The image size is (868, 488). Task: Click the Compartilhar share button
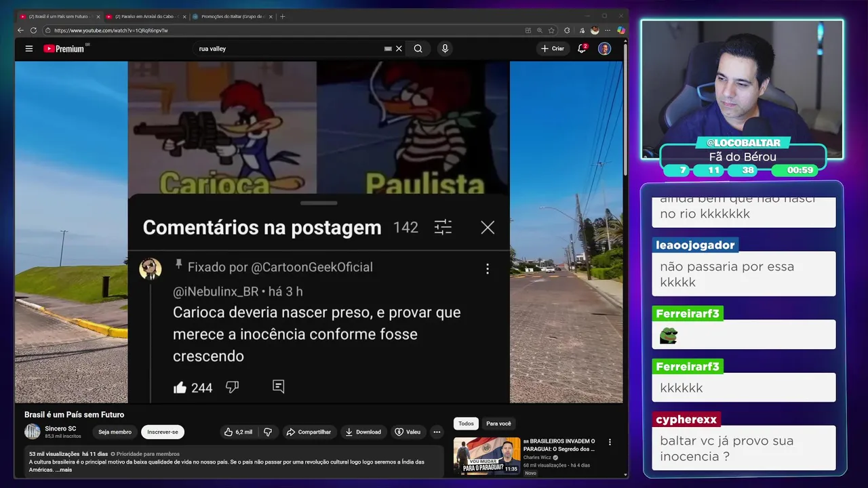pos(309,432)
